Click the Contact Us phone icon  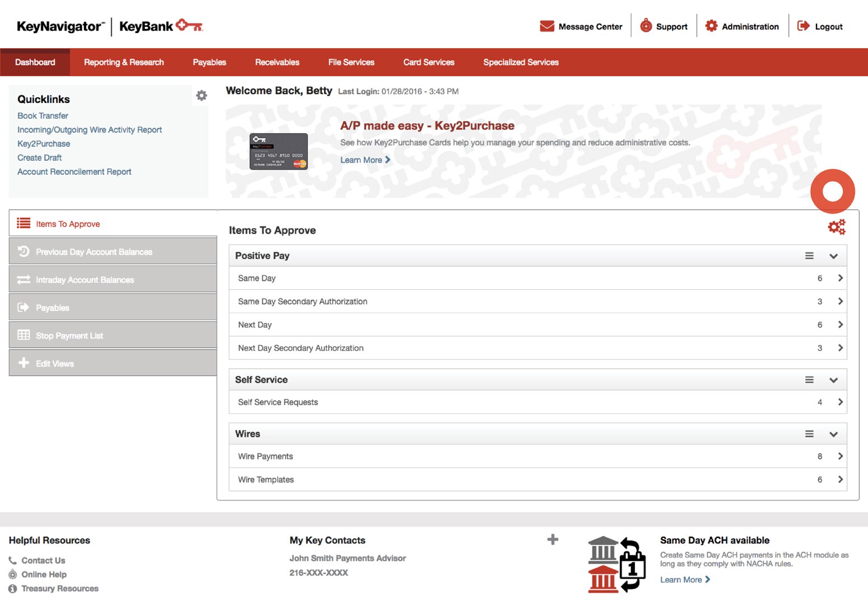pos(12,560)
